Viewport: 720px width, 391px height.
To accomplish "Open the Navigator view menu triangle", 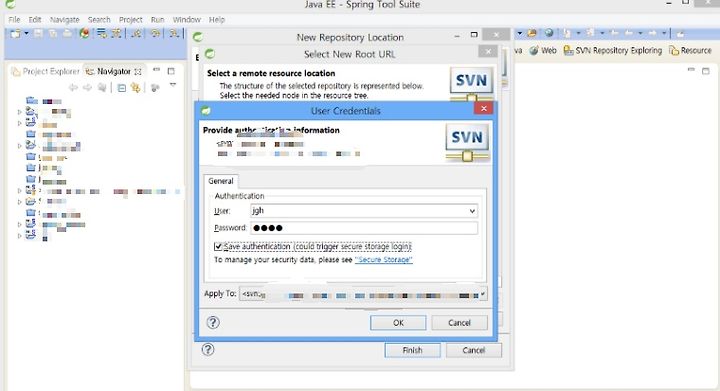I will 173,85.
